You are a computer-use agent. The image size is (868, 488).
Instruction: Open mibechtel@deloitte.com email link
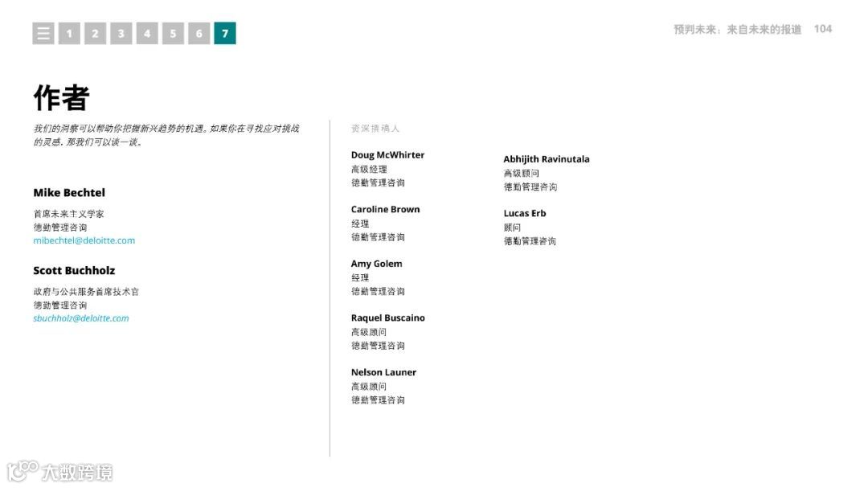pyautogui.click(x=84, y=240)
